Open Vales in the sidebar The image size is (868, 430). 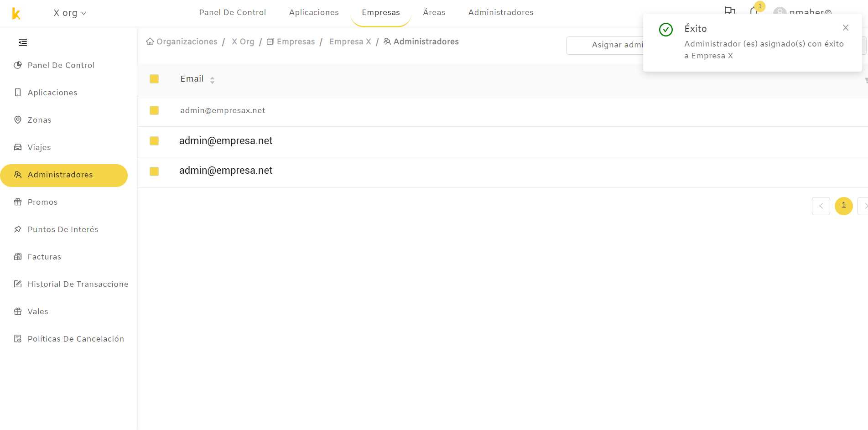pyautogui.click(x=38, y=311)
